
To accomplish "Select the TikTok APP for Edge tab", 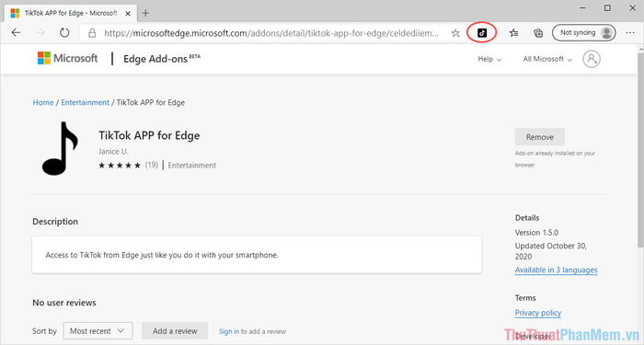I will (x=70, y=13).
